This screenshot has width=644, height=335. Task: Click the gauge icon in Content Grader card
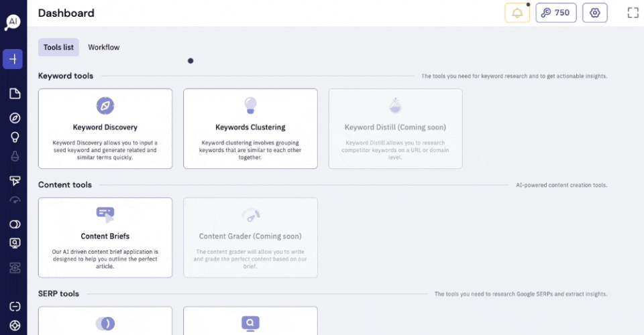(x=250, y=215)
